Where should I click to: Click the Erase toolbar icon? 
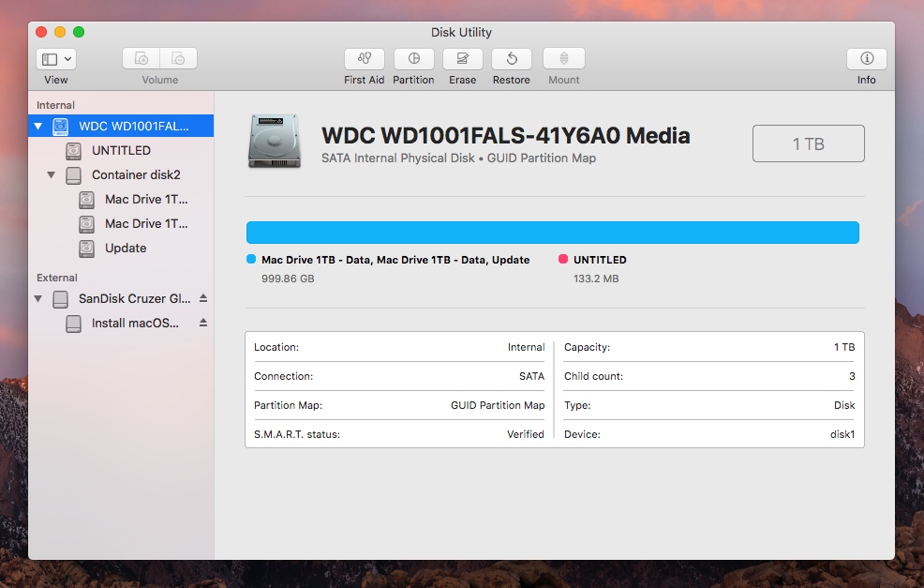(x=463, y=58)
